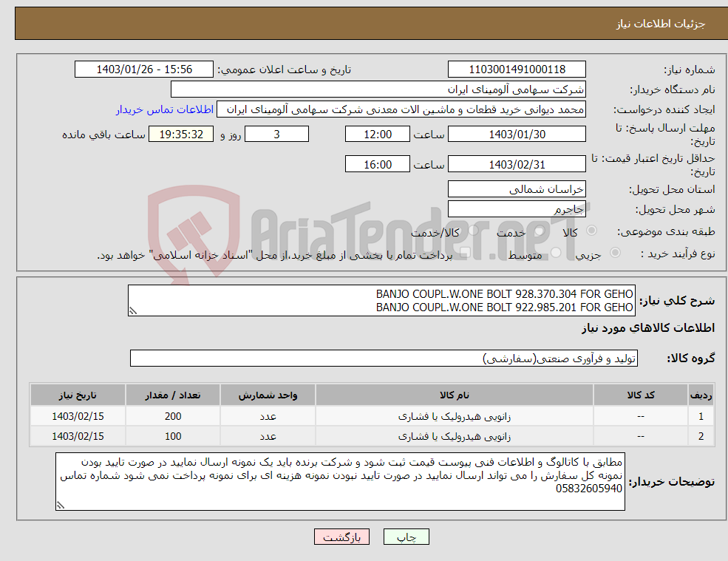
Task: Click the quantity cell 100
Action: pos(173,436)
